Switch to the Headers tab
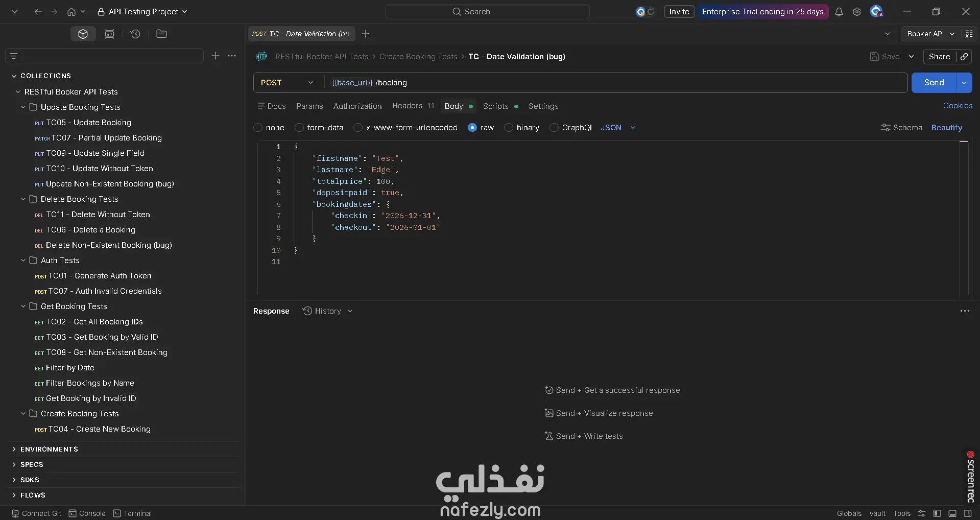The image size is (980, 520). pos(413,106)
